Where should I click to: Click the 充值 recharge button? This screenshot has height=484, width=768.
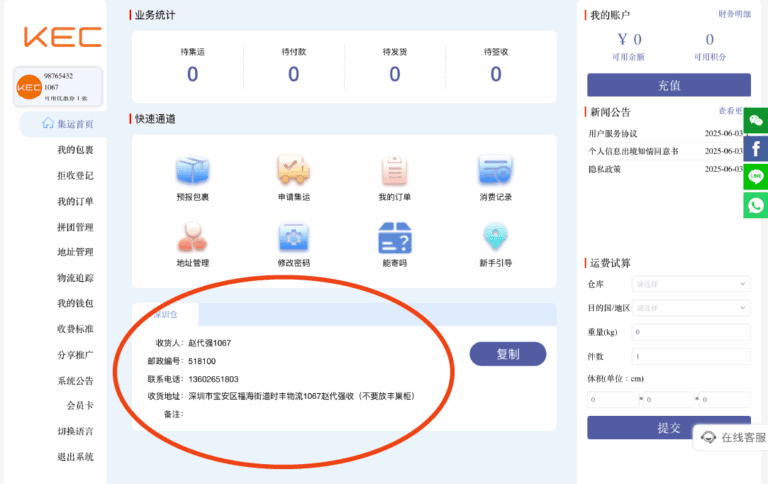(x=668, y=85)
